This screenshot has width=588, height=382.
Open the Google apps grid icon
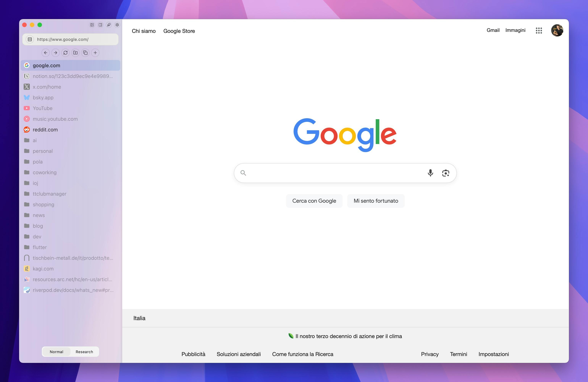[539, 30]
